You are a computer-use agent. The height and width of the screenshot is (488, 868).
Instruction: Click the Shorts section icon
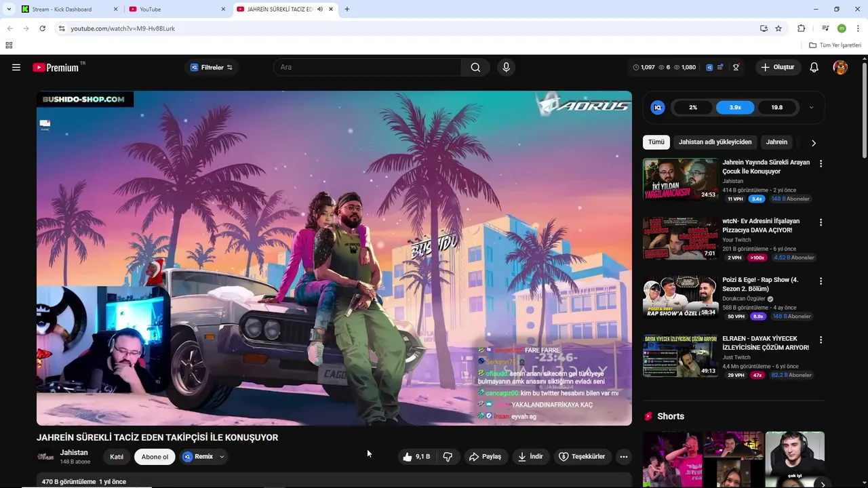tap(648, 416)
